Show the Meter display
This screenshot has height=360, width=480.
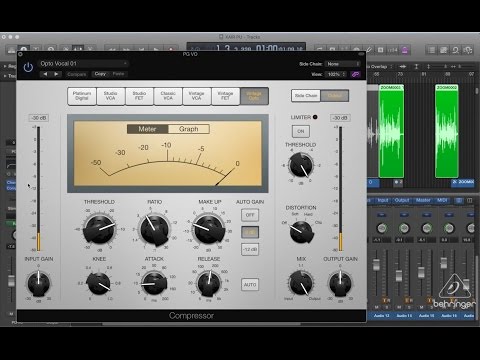[147, 129]
